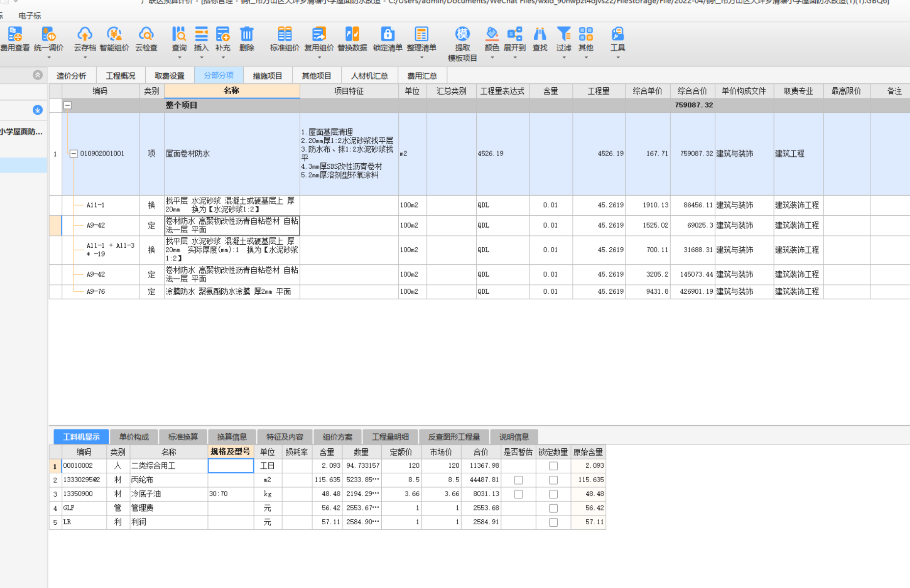Screen dimensions: 910x588
Task: Open the 颜色 color tool
Action: click(492, 39)
